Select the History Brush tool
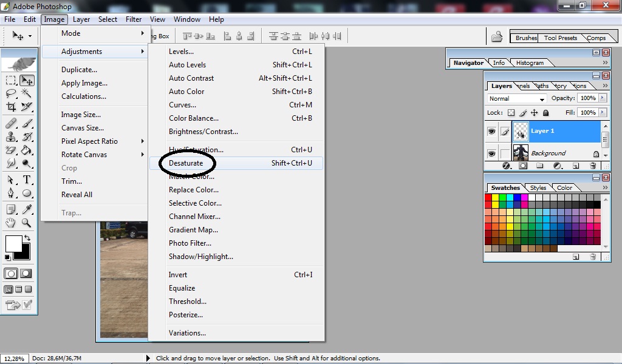The height and width of the screenshot is (364, 622). (x=27, y=137)
